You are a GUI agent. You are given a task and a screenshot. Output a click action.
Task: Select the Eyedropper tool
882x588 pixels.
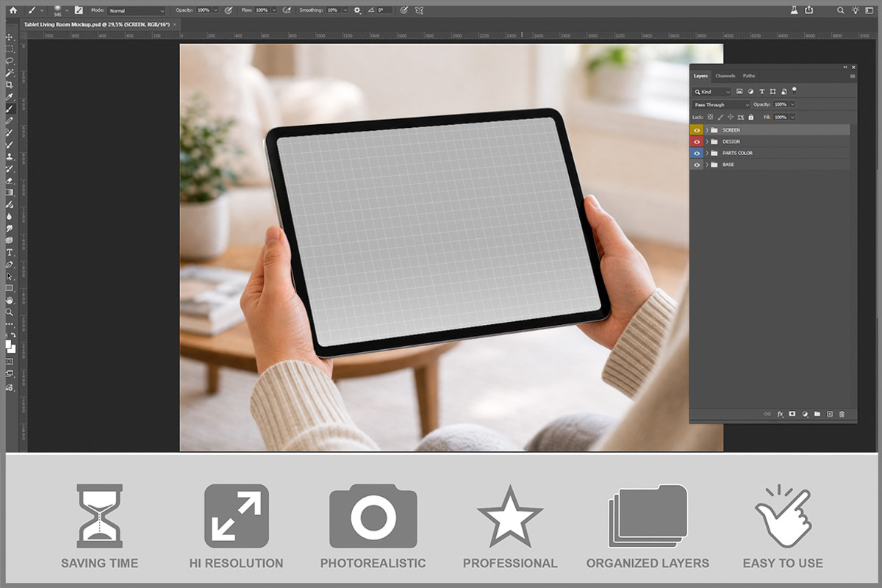[x=10, y=96]
